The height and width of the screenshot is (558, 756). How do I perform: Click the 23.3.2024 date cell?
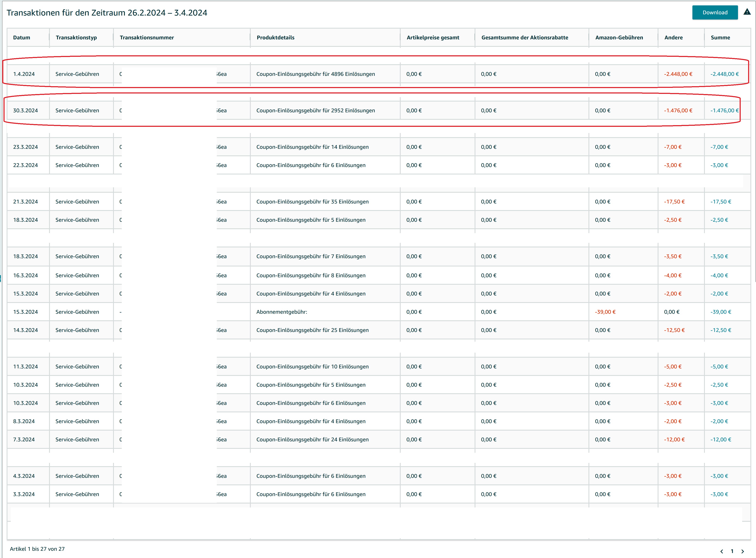point(25,147)
